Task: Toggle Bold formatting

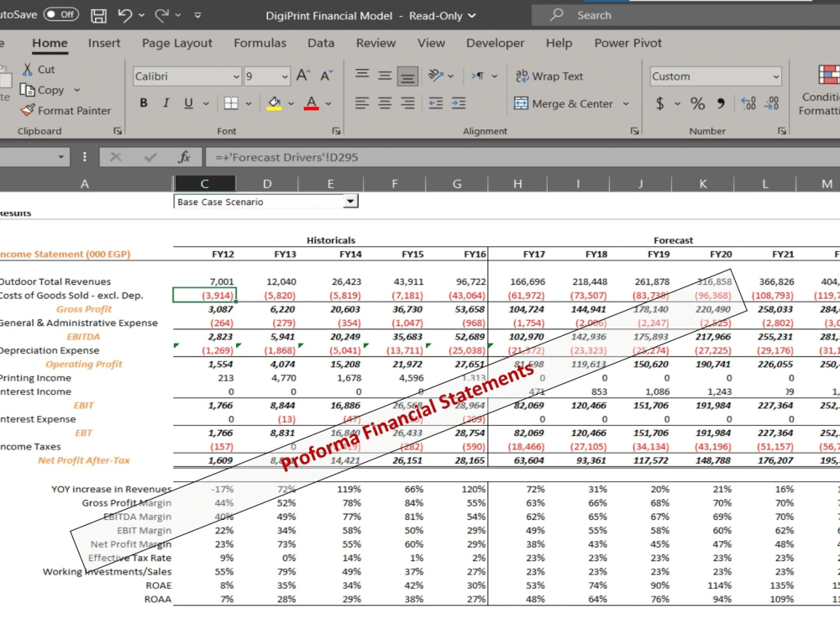Action: 144,102
